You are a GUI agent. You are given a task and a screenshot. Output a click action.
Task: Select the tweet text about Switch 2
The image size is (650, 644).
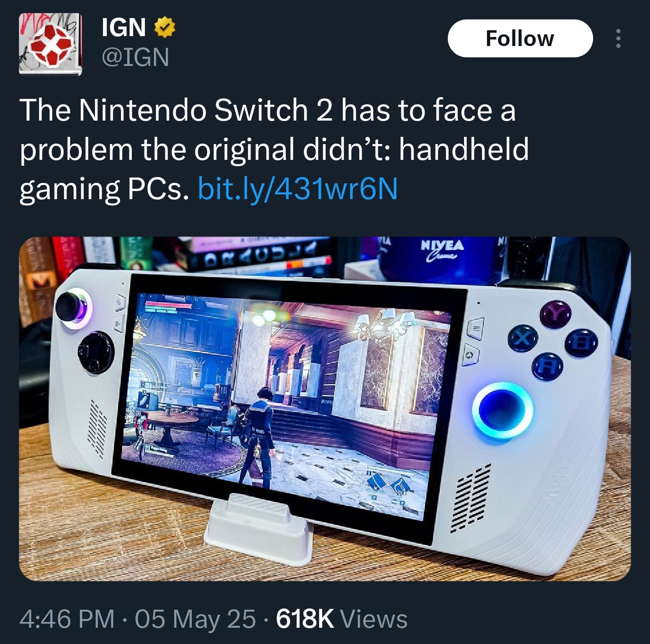274,149
